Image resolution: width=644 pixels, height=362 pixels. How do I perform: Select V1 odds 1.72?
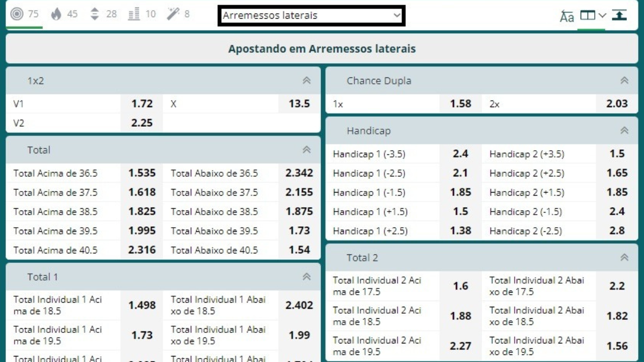coord(142,104)
